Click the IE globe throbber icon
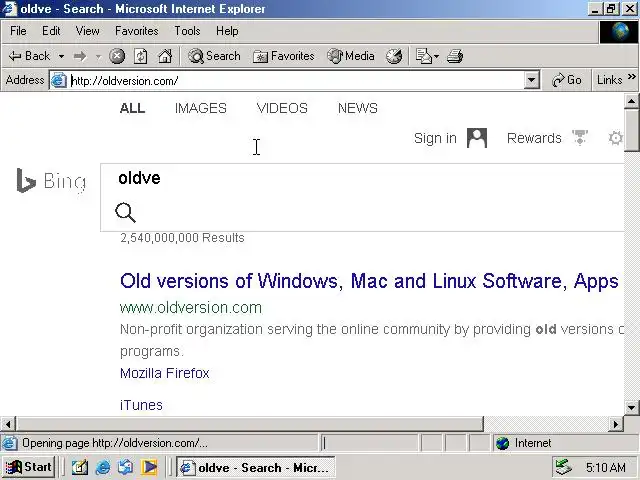Image resolution: width=640 pixels, height=480 pixels. point(620,31)
